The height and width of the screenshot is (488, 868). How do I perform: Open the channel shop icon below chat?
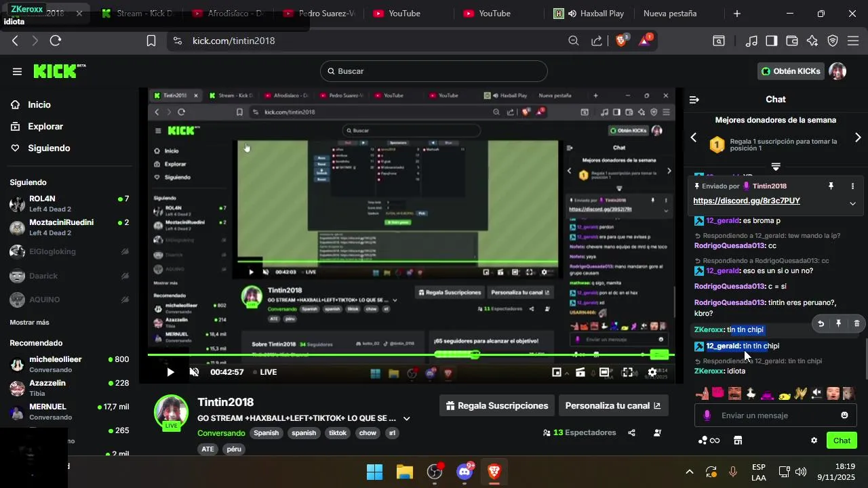[738, 441]
